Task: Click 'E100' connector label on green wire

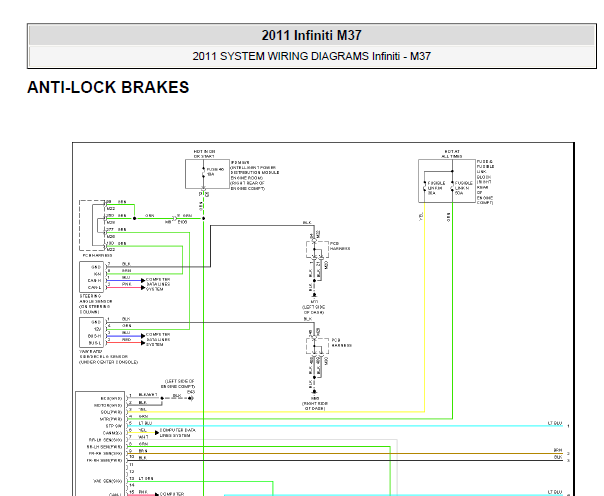Action: point(182,222)
